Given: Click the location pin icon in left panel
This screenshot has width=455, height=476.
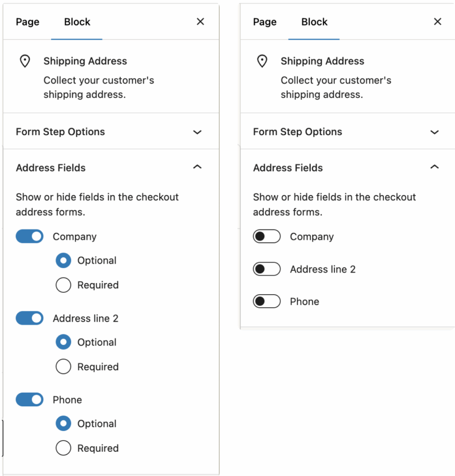Looking at the screenshot, I should pos(25,61).
